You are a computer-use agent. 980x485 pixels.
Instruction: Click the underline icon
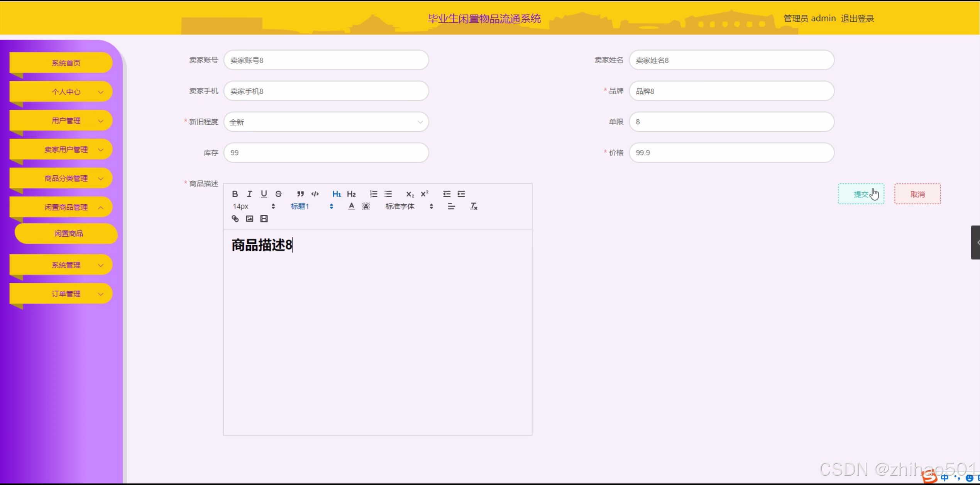click(x=264, y=194)
